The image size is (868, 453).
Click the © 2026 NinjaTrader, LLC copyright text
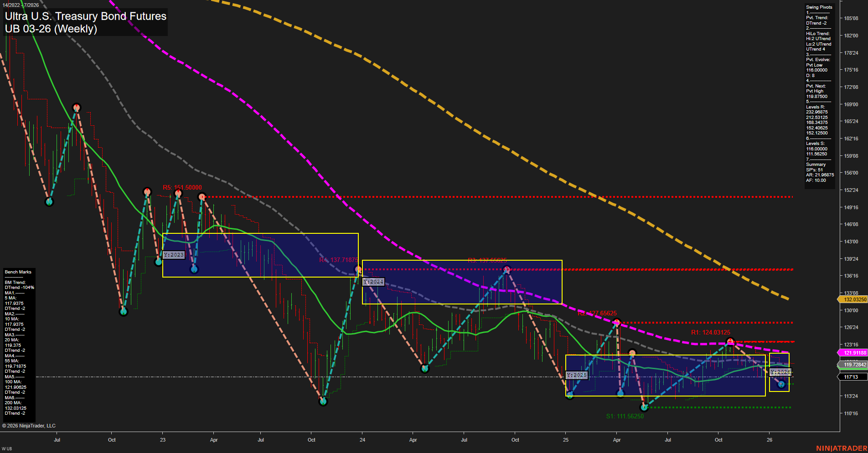[x=29, y=425]
